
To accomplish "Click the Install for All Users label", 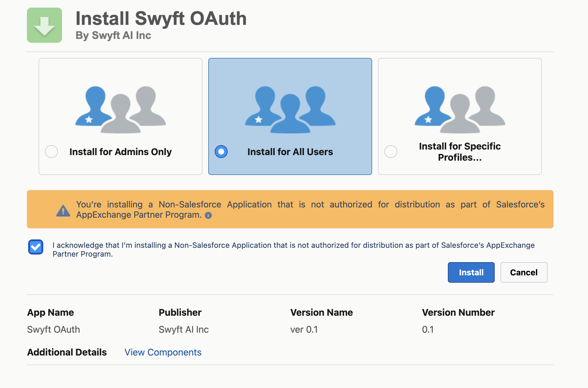I will pyautogui.click(x=290, y=152).
